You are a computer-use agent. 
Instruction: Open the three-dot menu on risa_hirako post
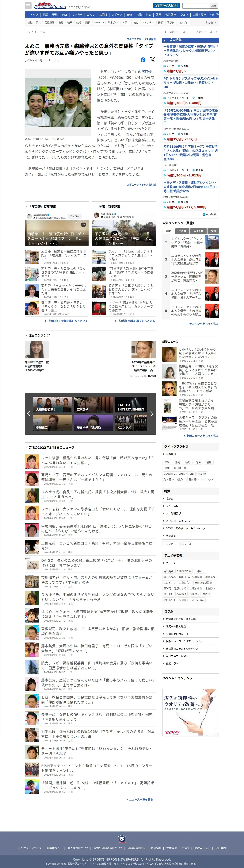pos(152,215)
